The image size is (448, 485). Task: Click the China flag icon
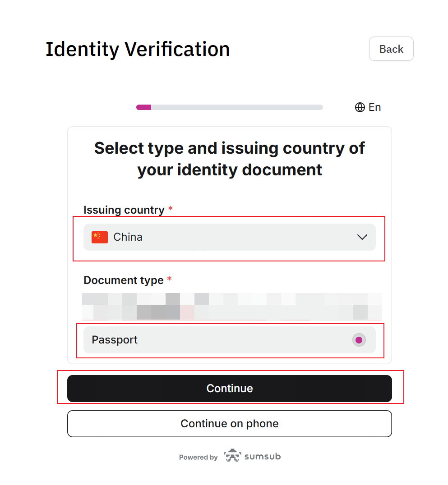point(99,237)
